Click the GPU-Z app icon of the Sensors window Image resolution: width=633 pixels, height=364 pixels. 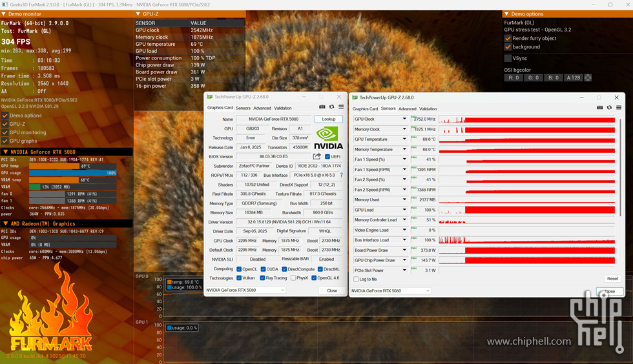click(355, 97)
